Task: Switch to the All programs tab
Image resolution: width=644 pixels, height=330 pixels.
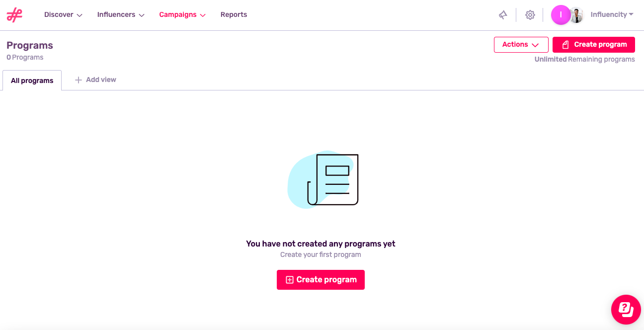Action: click(32, 80)
